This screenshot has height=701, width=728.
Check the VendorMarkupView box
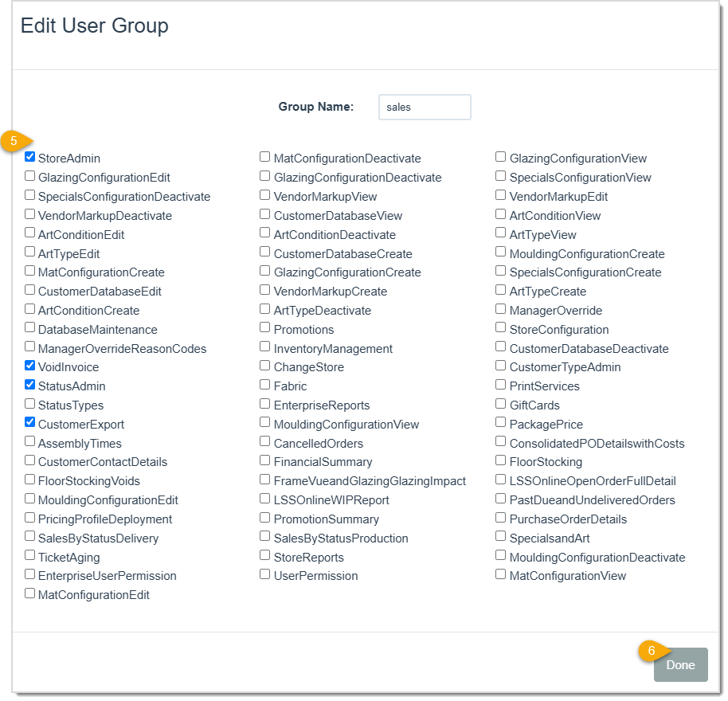tap(264, 196)
